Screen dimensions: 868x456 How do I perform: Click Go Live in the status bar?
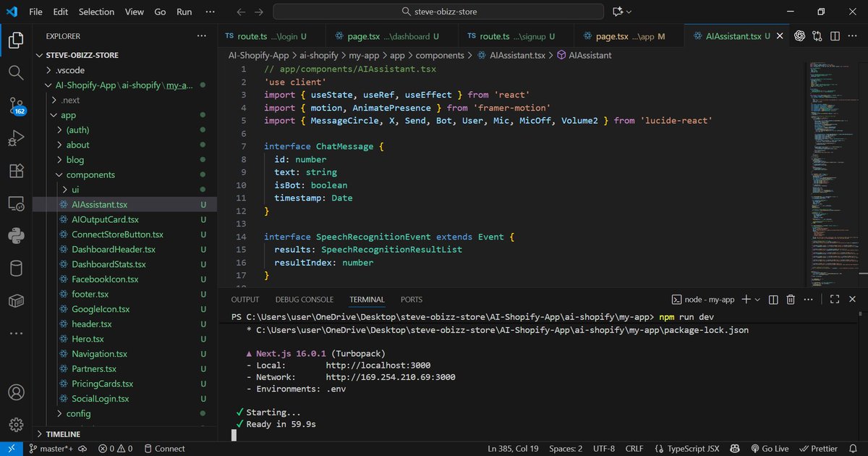point(770,449)
